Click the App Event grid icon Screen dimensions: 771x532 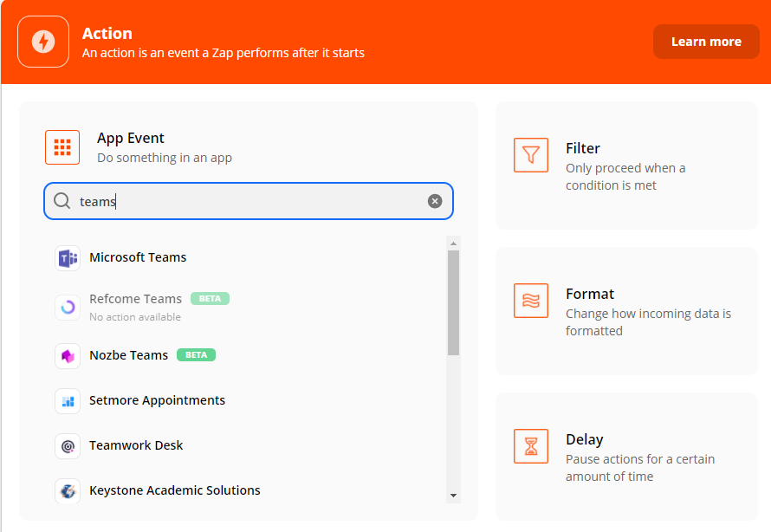point(62,147)
